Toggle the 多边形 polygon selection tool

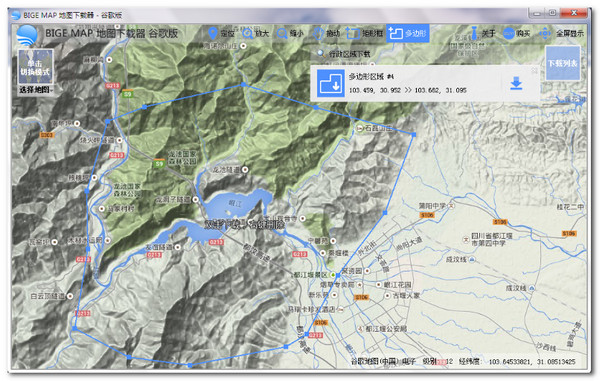[x=408, y=33]
